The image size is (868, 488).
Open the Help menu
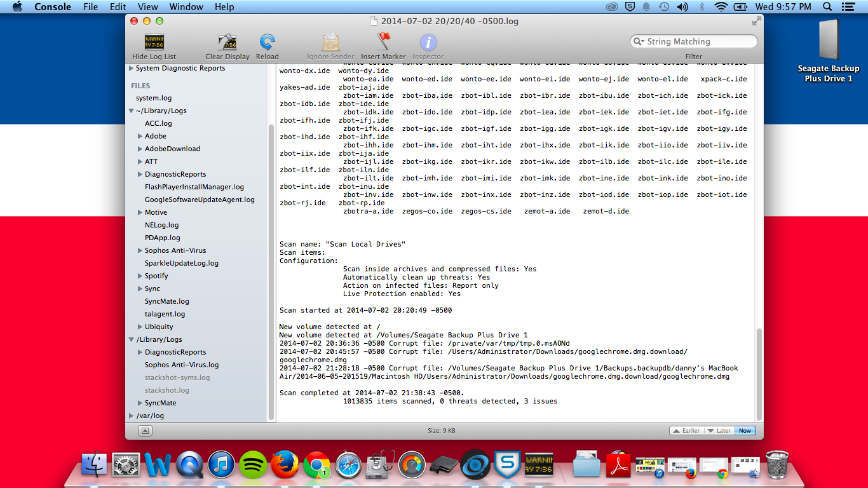[224, 7]
